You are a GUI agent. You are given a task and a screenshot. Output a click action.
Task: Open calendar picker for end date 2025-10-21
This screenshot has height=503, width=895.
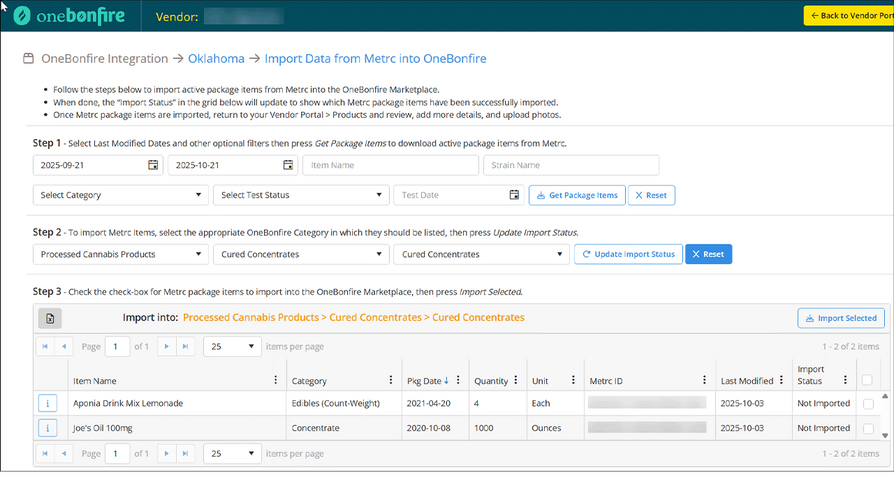coord(288,165)
